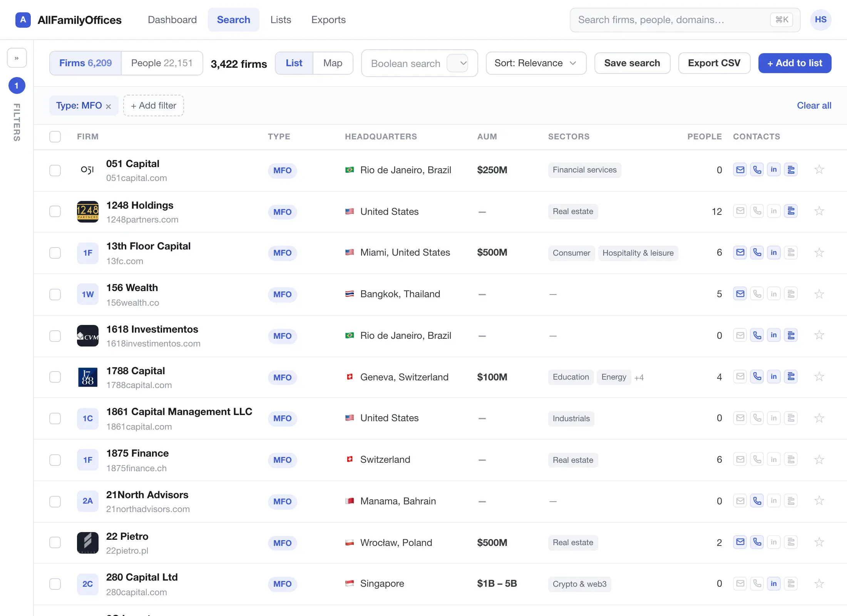Open the active filters count badge
Image resolution: width=847 pixels, height=616 pixels.
click(x=17, y=85)
